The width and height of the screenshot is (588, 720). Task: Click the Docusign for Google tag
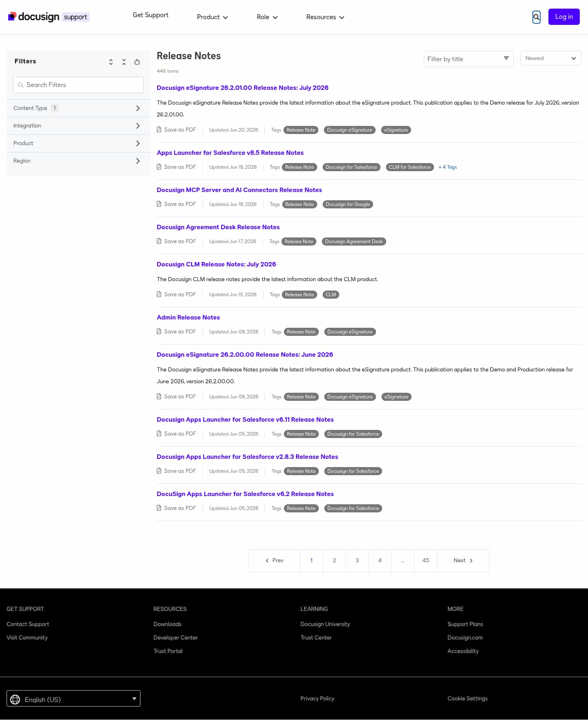pos(348,204)
